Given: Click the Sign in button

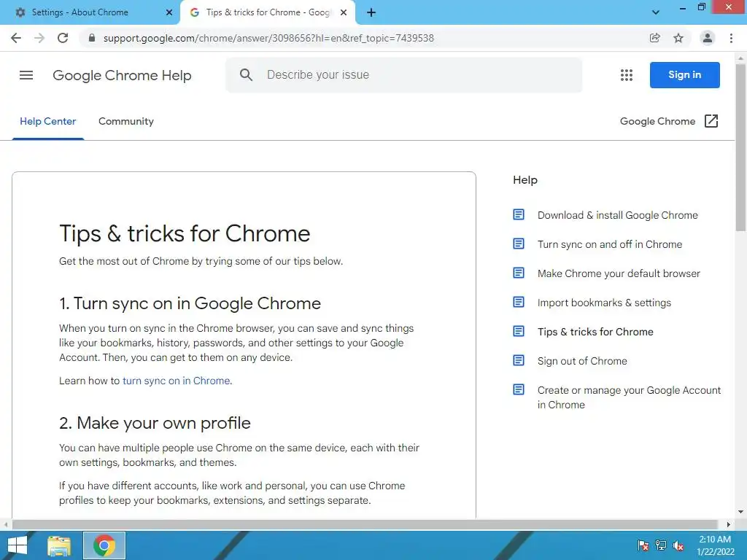Looking at the screenshot, I should (x=684, y=75).
